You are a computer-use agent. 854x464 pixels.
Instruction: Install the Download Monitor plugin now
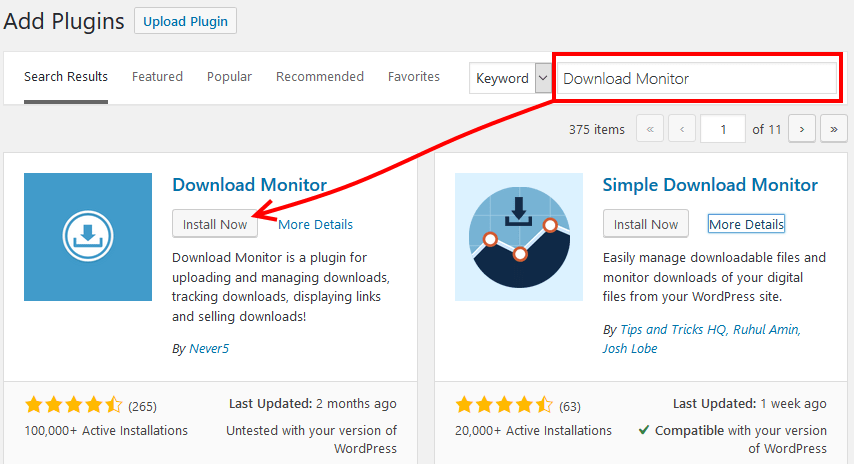click(215, 224)
